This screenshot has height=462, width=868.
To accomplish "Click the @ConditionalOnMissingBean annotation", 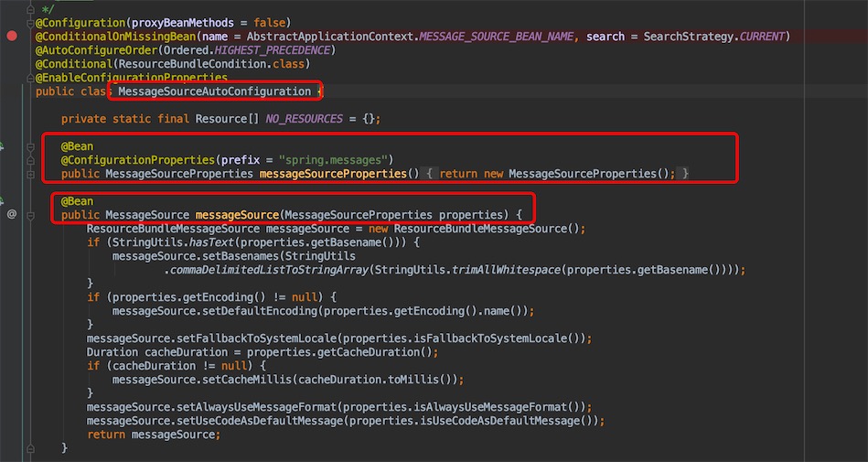I will [x=115, y=37].
